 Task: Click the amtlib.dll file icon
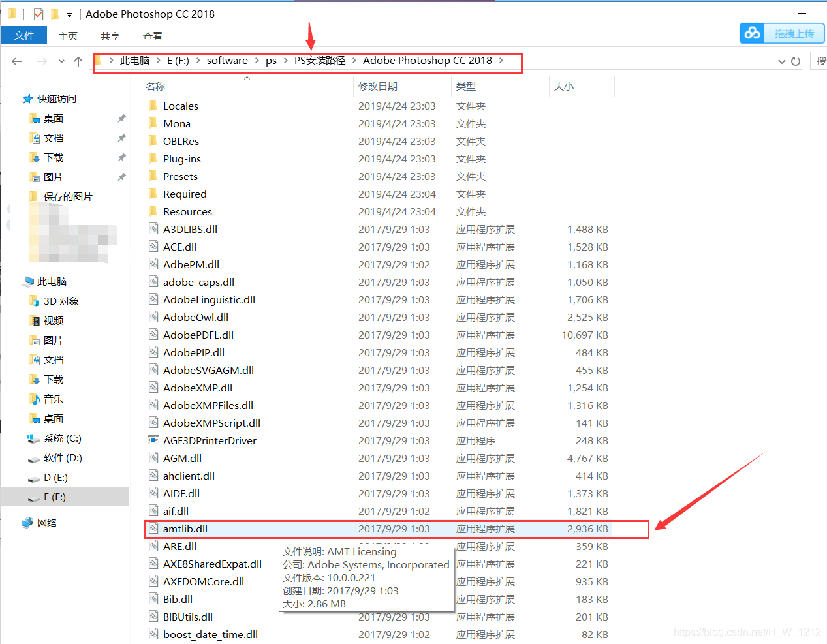click(x=153, y=528)
